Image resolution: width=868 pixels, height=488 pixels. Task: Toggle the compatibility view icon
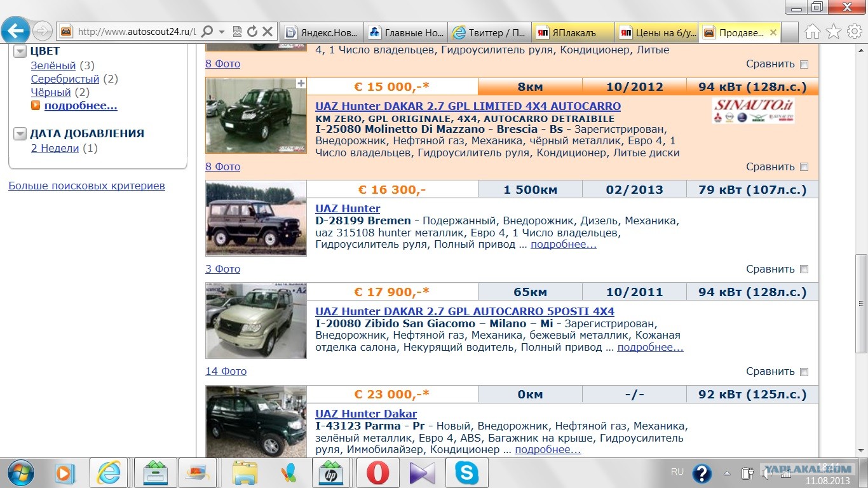[237, 32]
